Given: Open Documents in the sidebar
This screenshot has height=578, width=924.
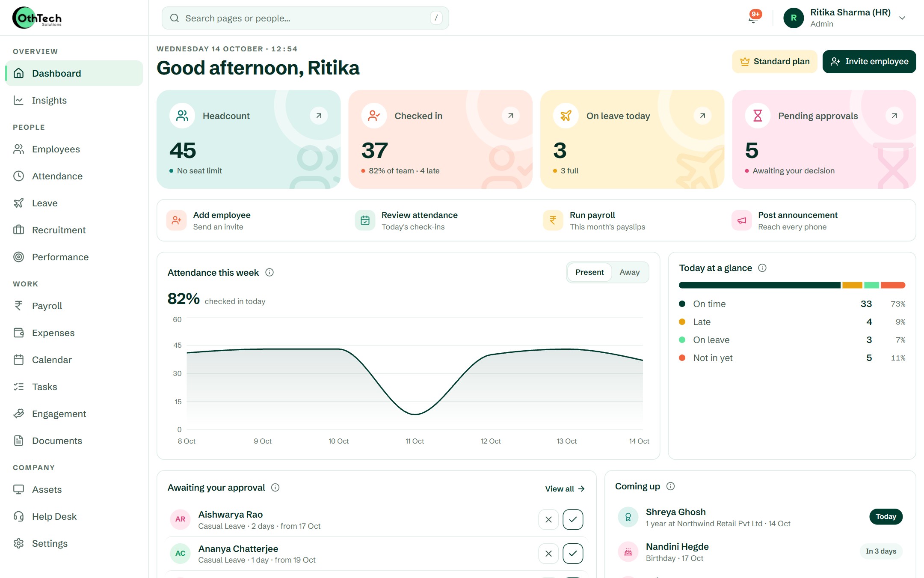Looking at the screenshot, I should click(x=74, y=441).
